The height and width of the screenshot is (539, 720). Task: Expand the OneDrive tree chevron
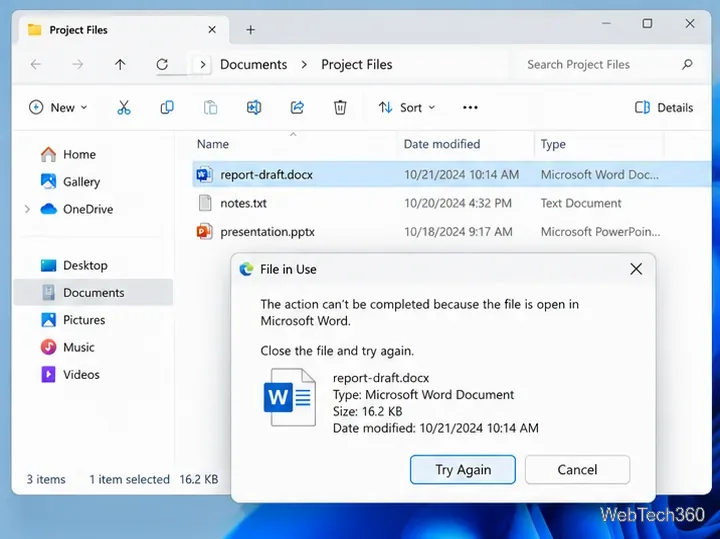tap(27, 209)
